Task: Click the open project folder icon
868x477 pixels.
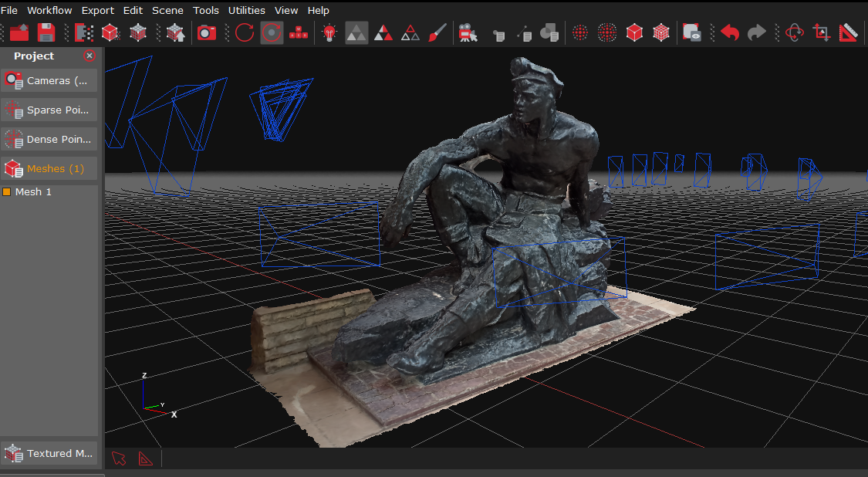Action: (19, 32)
